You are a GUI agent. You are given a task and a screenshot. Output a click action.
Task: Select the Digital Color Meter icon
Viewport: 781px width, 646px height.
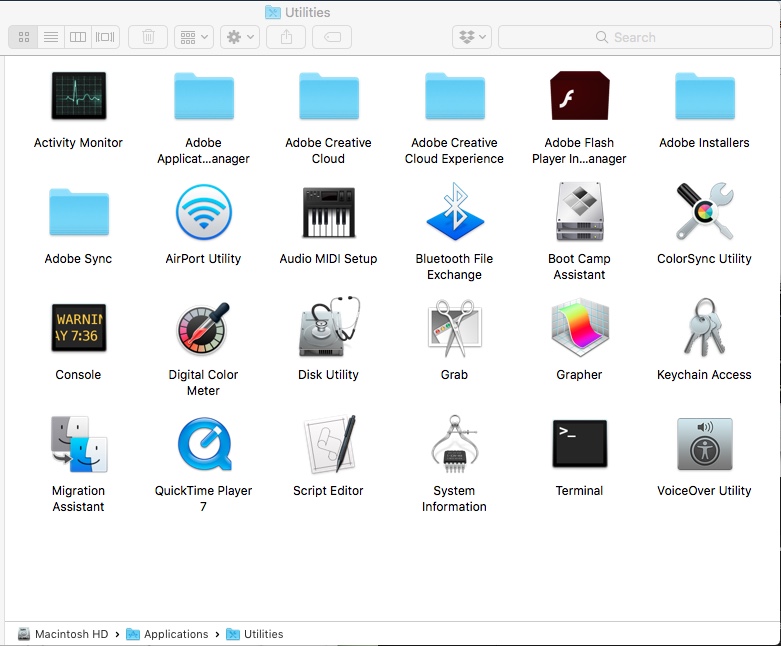204,328
